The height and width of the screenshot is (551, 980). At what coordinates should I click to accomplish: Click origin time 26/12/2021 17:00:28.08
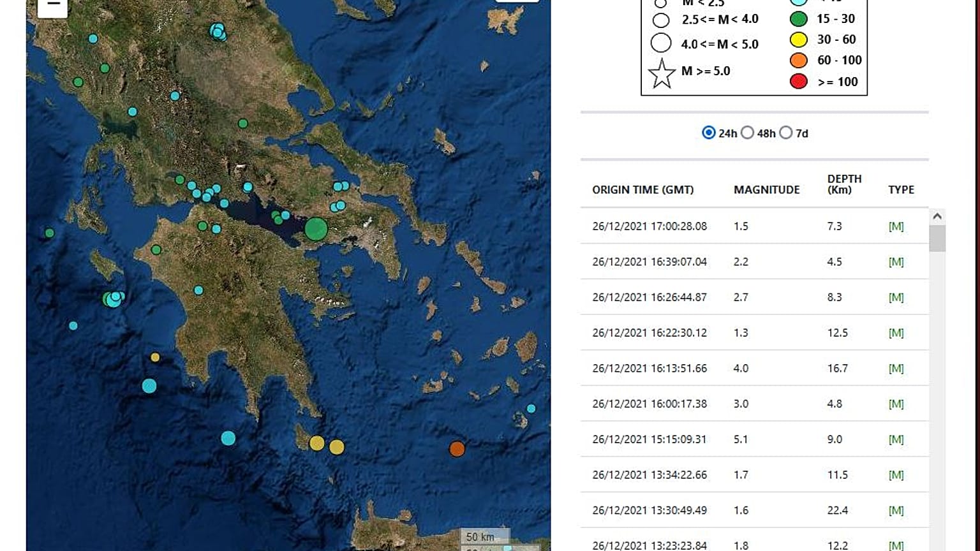(x=650, y=226)
